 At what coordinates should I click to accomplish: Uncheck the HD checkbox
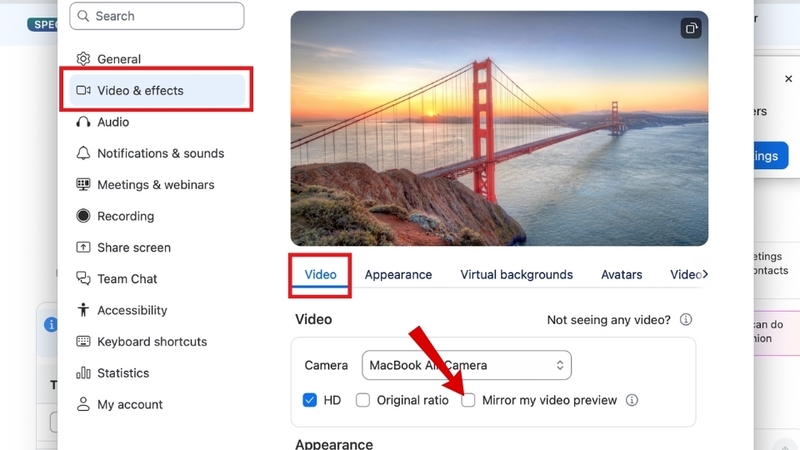310,400
